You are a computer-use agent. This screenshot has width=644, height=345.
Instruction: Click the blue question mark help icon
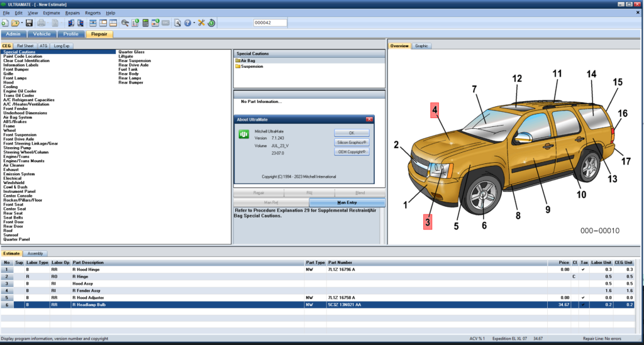coord(187,23)
